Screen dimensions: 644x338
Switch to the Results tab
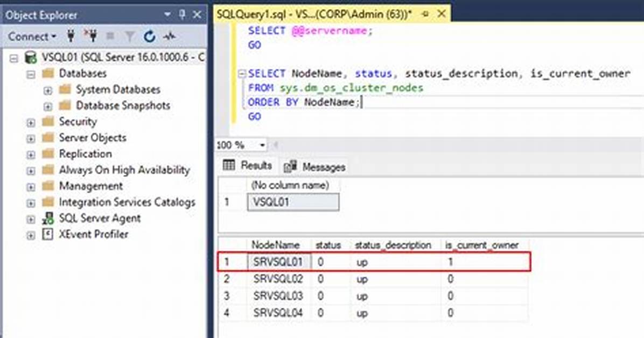(248, 166)
